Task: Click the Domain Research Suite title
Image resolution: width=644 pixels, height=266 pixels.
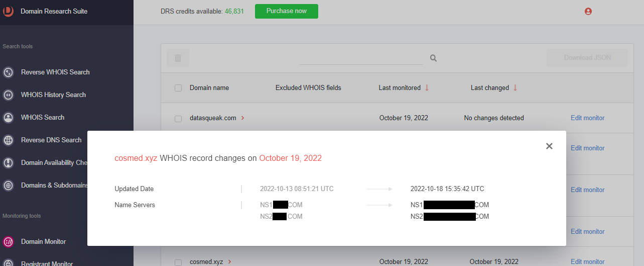Action: pyautogui.click(x=54, y=11)
